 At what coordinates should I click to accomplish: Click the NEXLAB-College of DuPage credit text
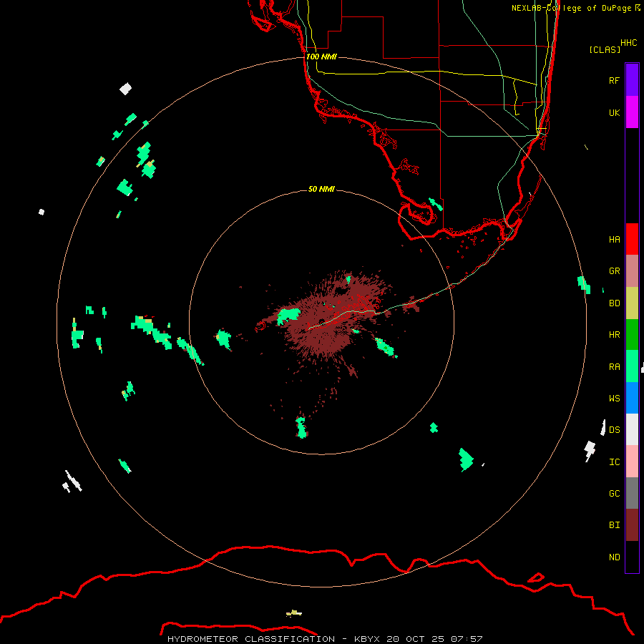point(571,8)
